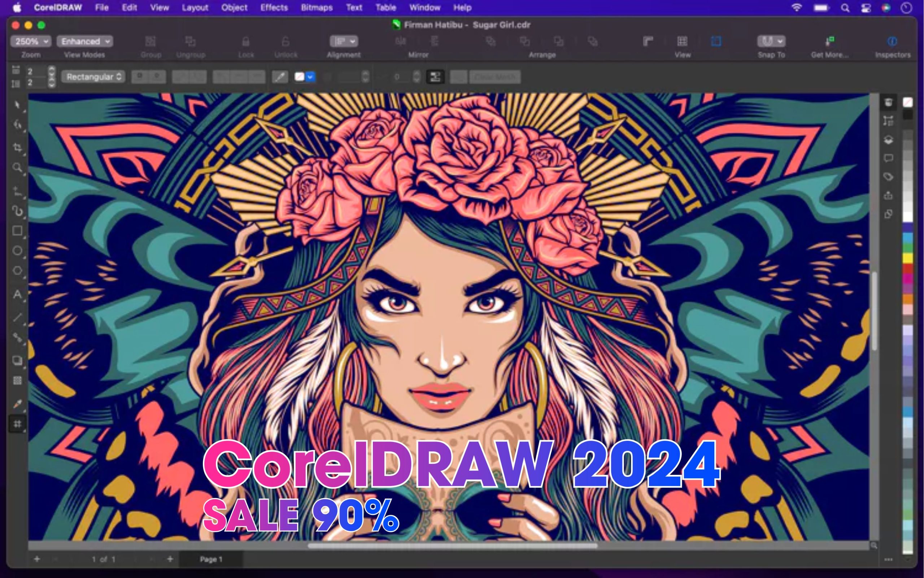Image resolution: width=924 pixels, height=578 pixels.
Task: Open the Object menu
Action: [234, 7]
